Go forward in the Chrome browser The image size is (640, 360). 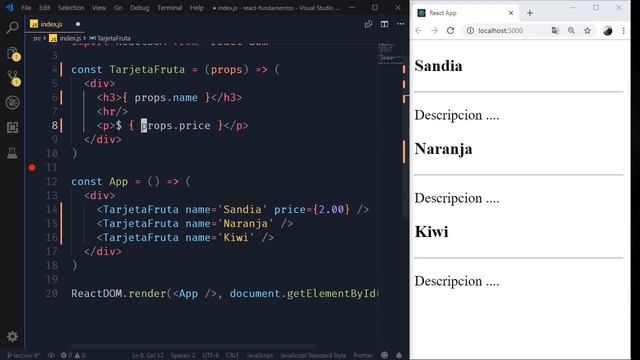(434, 30)
